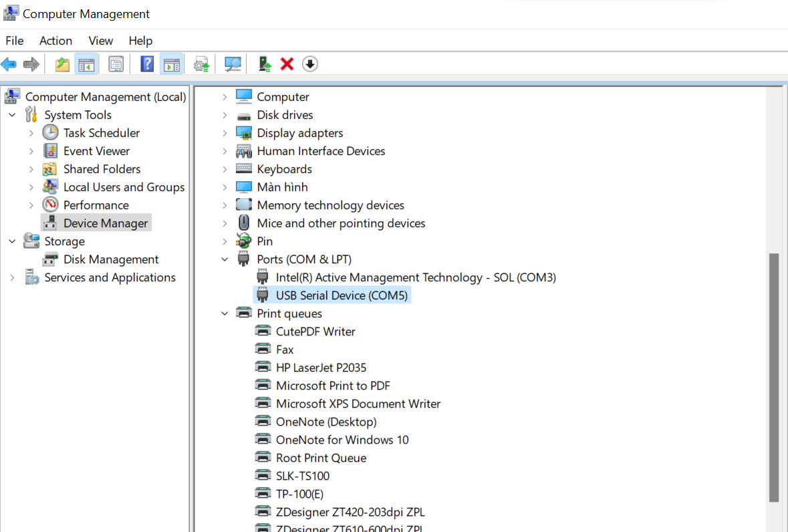Click the Back arrow toolbar icon
This screenshot has width=788, height=532.
click(x=9, y=64)
